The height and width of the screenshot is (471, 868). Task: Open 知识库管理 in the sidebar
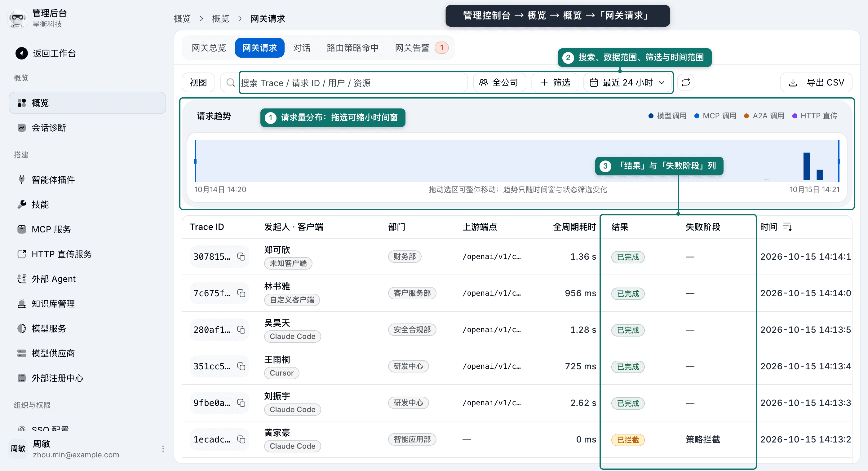point(87,304)
